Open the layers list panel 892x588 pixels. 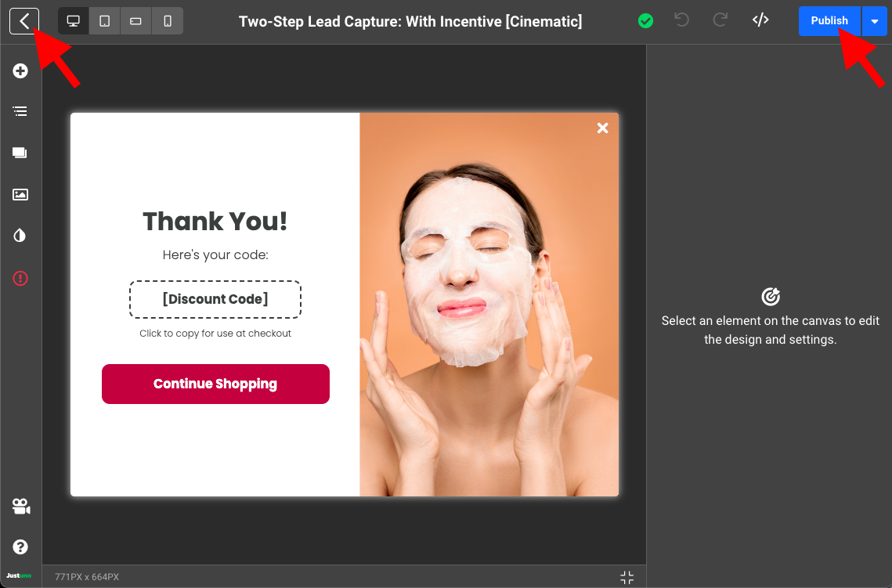point(20,112)
